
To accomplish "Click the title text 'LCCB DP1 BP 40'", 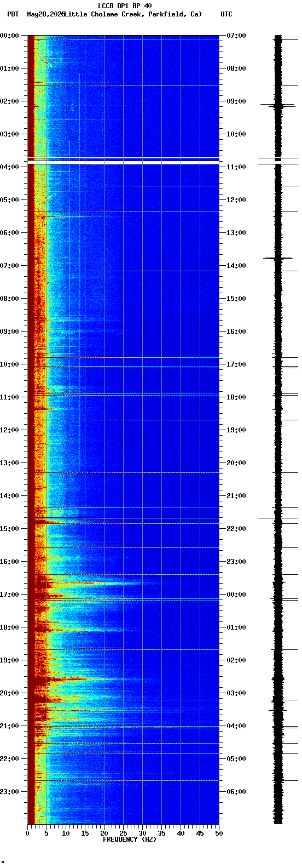I will pos(125,6).
